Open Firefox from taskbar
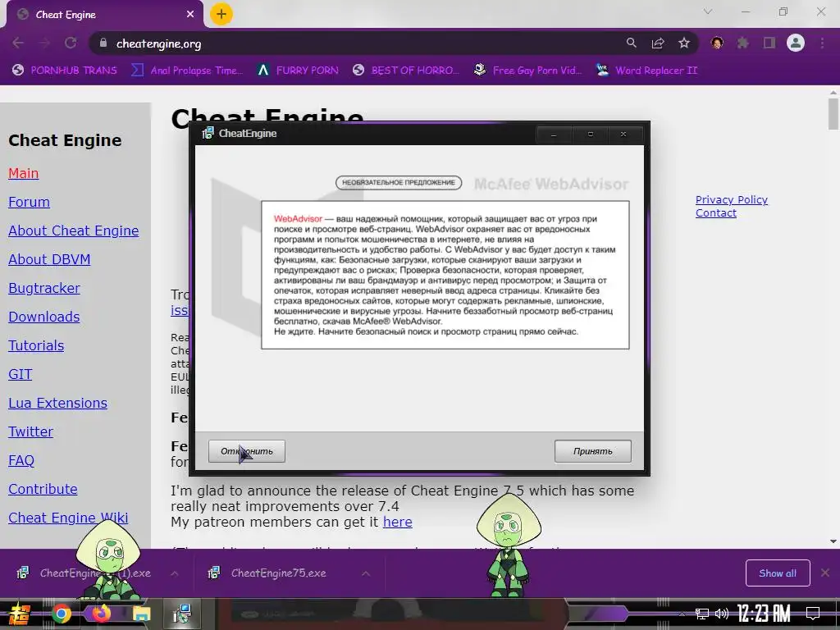This screenshot has height=630, width=840. (x=101, y=613)
